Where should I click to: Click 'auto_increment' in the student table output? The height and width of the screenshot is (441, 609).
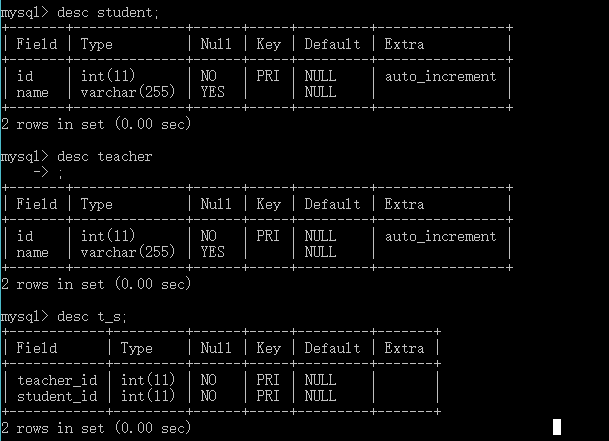440,76
